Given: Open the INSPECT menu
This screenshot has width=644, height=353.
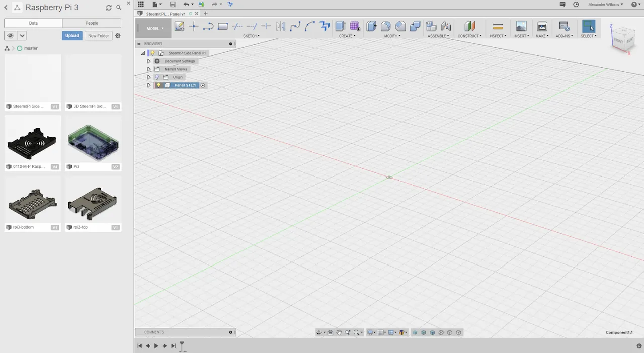Looking at the screenshot, I should coord(498,36).
